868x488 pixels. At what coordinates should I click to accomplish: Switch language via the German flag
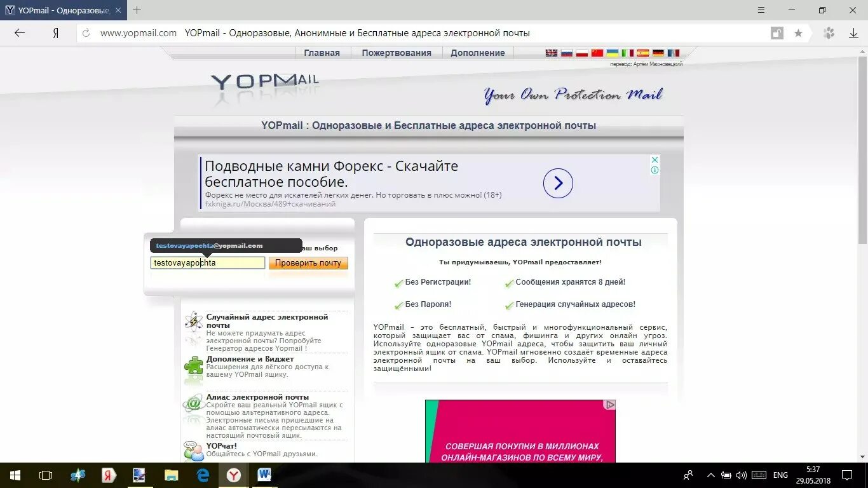[x=658, y=53]
